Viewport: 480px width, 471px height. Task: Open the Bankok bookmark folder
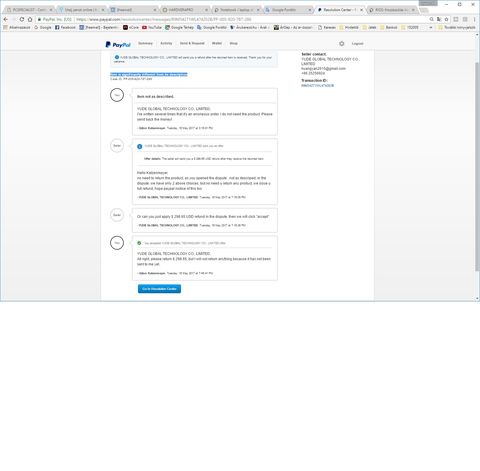pyautogui.click(x=389, y=27)
